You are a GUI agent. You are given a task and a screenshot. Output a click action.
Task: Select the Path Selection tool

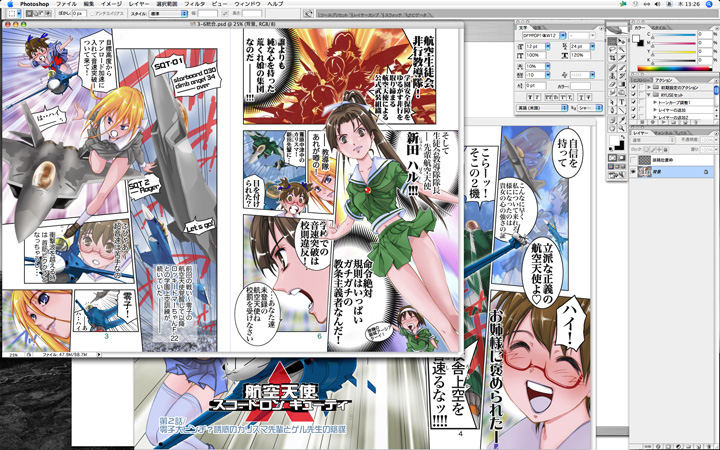click(613, 101)
